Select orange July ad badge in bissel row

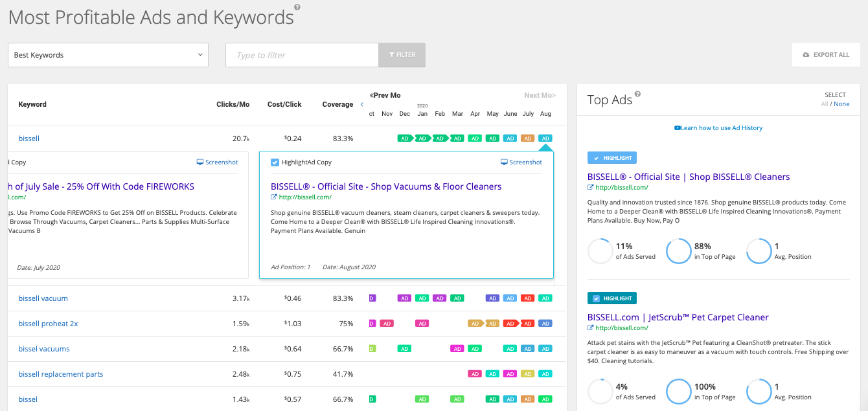(x=528, y=399)
